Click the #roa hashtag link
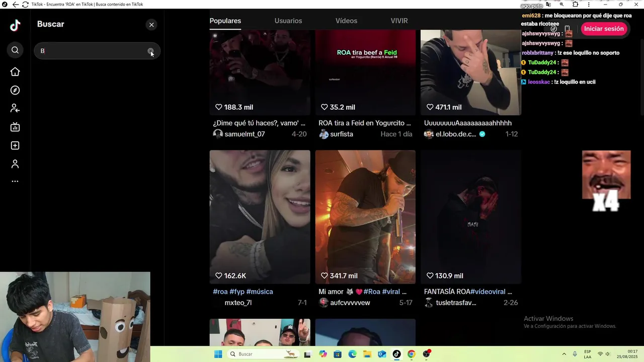 (220, 292)
